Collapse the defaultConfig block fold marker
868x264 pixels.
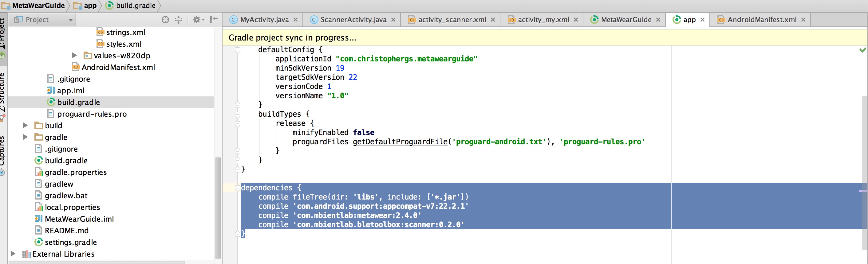(238, 50)
